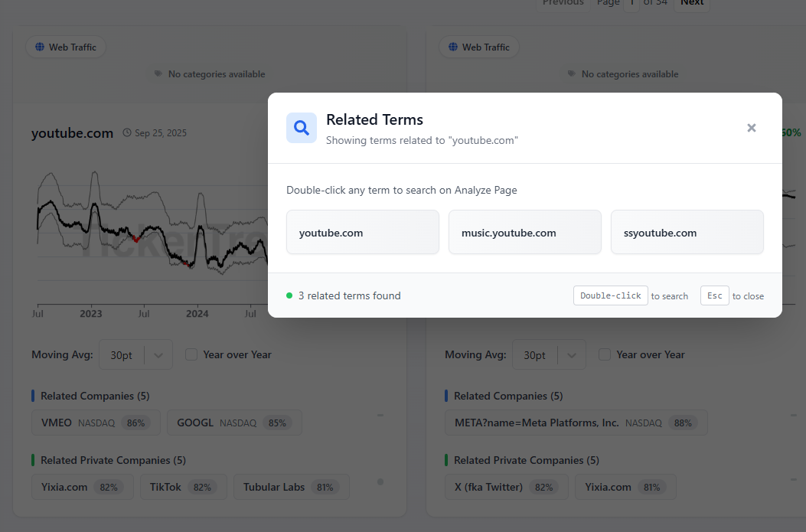Close the Related Terms dialog
This screenshot has height=532, width=806.
(752, 128)
